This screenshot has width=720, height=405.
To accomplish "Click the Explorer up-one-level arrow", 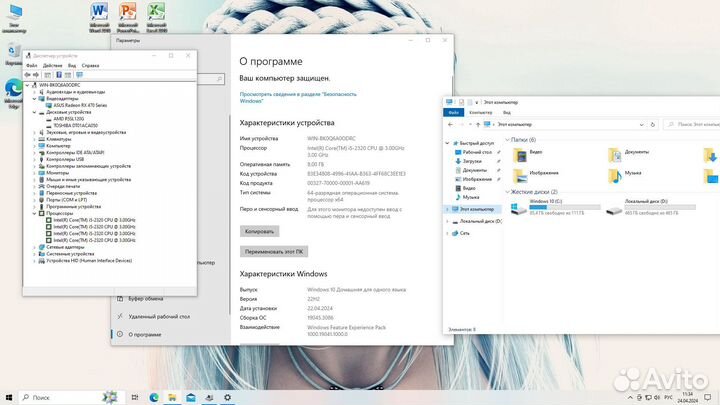I will click(478, 124).
